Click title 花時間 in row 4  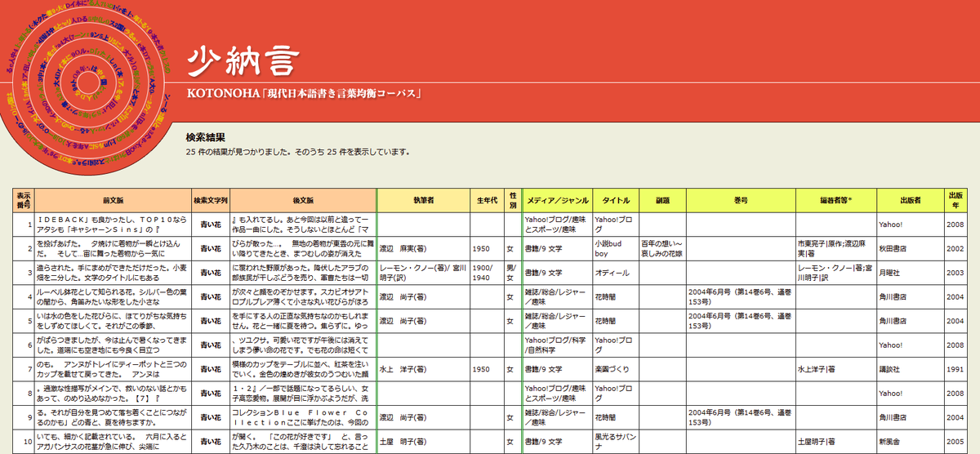click(607, 297)
